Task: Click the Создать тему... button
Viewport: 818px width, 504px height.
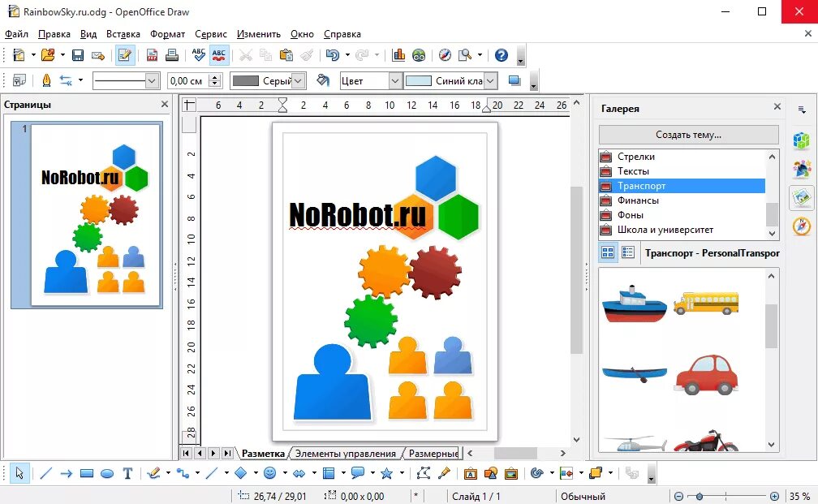Action: coord(689,135)
